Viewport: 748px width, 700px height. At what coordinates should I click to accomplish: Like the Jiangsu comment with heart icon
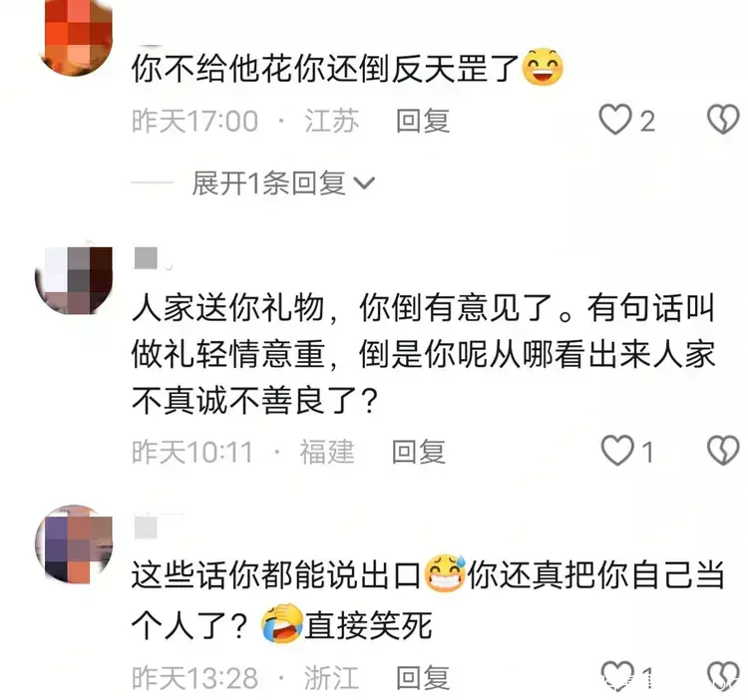pos(615,120)
